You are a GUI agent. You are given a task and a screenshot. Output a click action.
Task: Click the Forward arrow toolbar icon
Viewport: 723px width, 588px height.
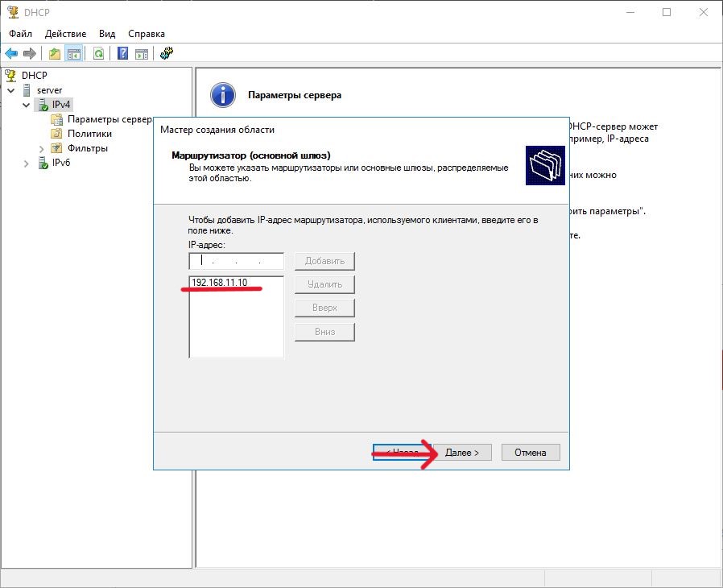point(30,54)
